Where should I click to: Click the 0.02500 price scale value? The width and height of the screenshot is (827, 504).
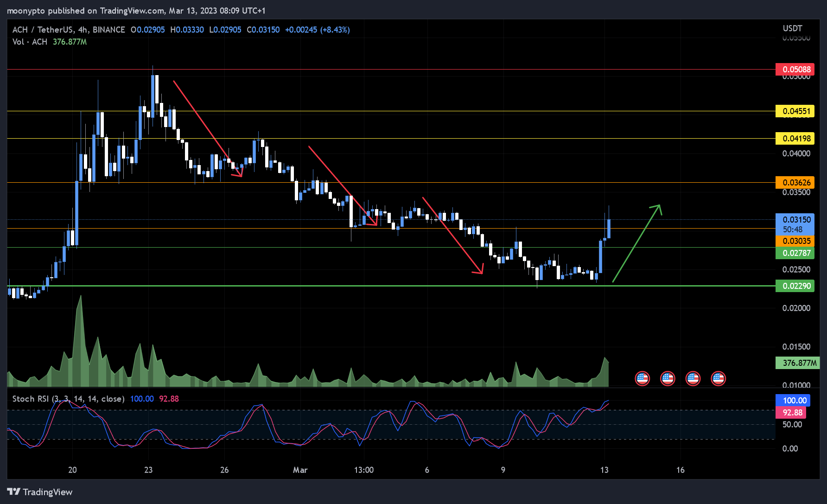[796, 270]
